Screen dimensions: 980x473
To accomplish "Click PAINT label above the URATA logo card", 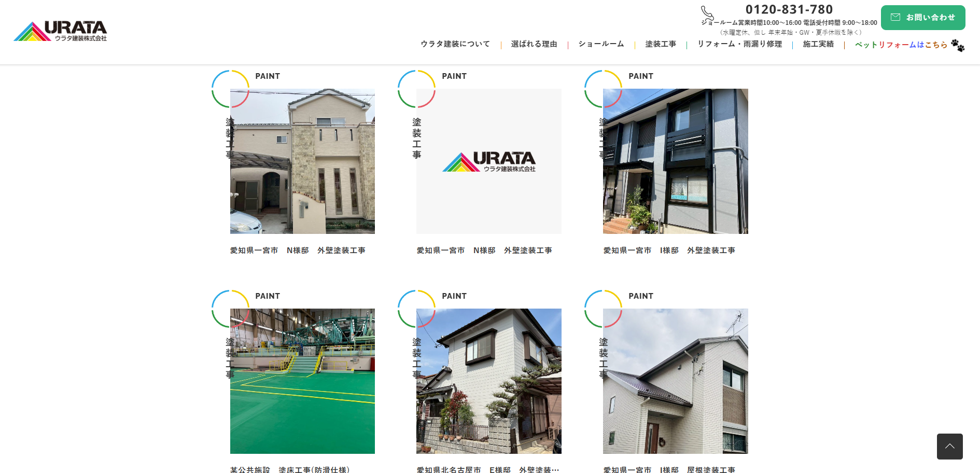I will (x=454, y=76).
